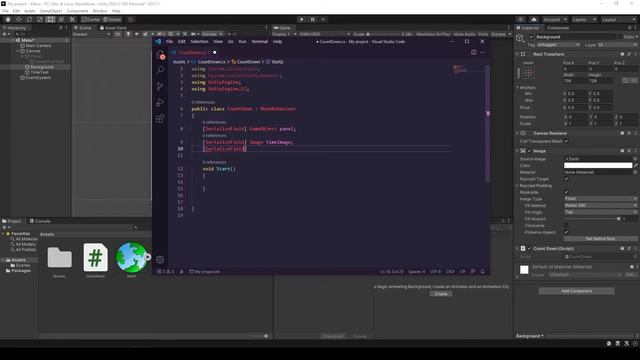The height and width of the screenshot is (360, 640).
Task: Click the color eyedropper next to Color field
Action: [636, 165]
